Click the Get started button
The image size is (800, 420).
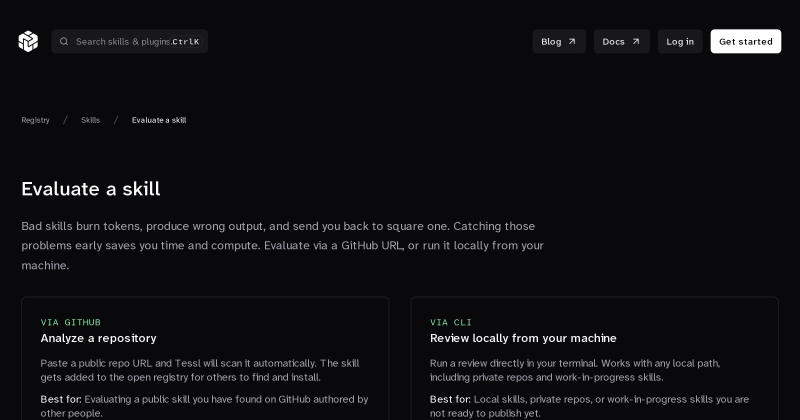(746, 41)
